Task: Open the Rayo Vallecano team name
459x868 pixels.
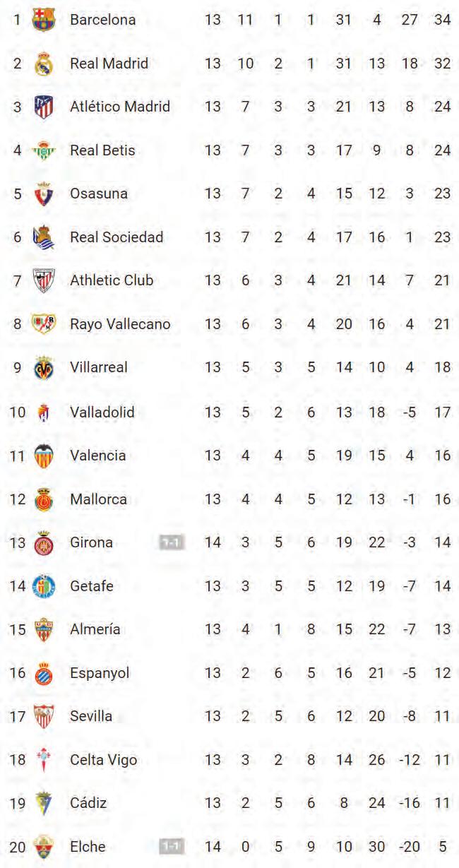Action: tap(120, 324)
